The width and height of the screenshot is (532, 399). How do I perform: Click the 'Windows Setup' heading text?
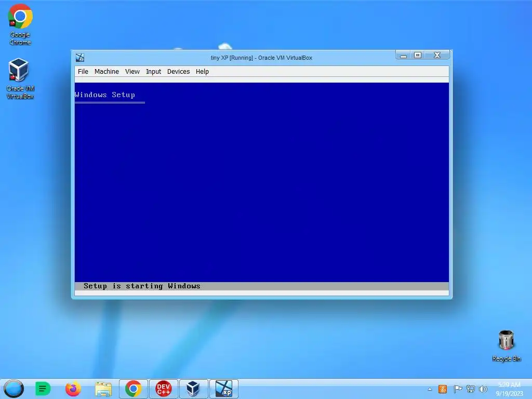pos(105,95)
